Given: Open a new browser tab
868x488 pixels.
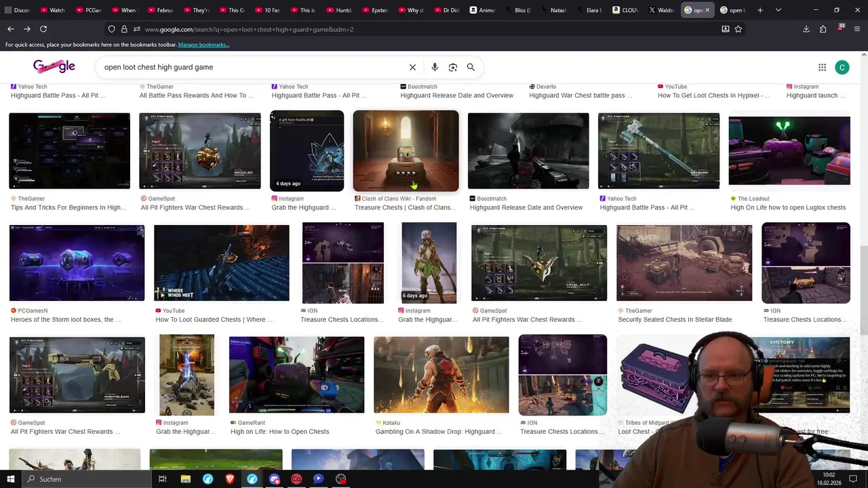Looking at the screenshot, I should [x=760, y=10].
